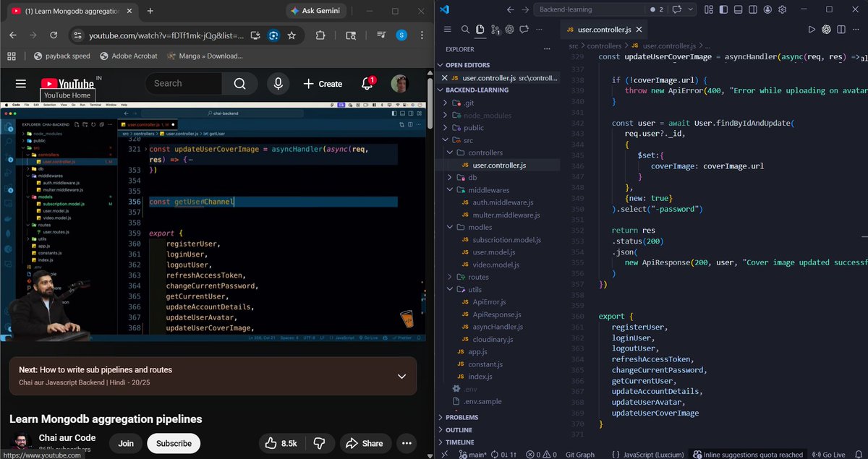Expand the node_modules folder
Screen dimensions: 868x459
pos(487,116)
